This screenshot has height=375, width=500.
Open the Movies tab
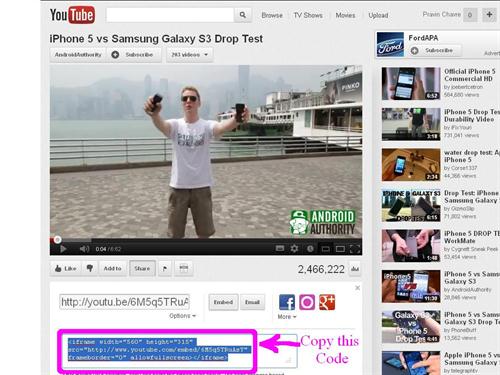345,15
